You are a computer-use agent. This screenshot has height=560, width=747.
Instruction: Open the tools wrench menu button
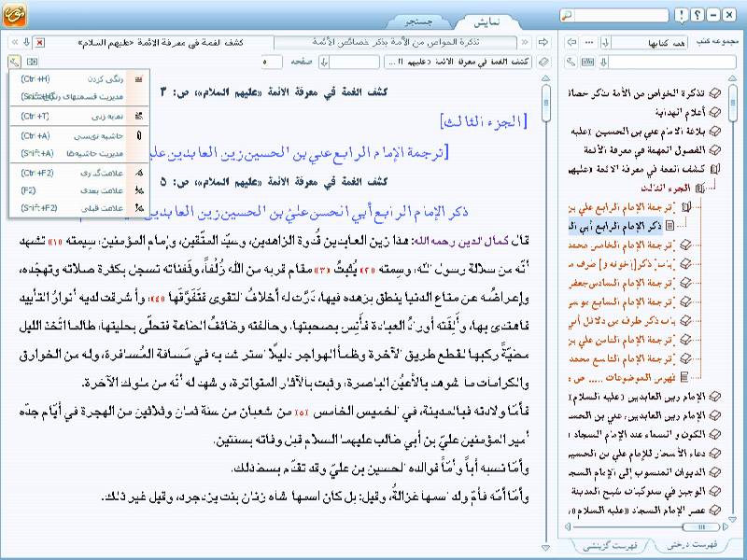pos(14,62)
